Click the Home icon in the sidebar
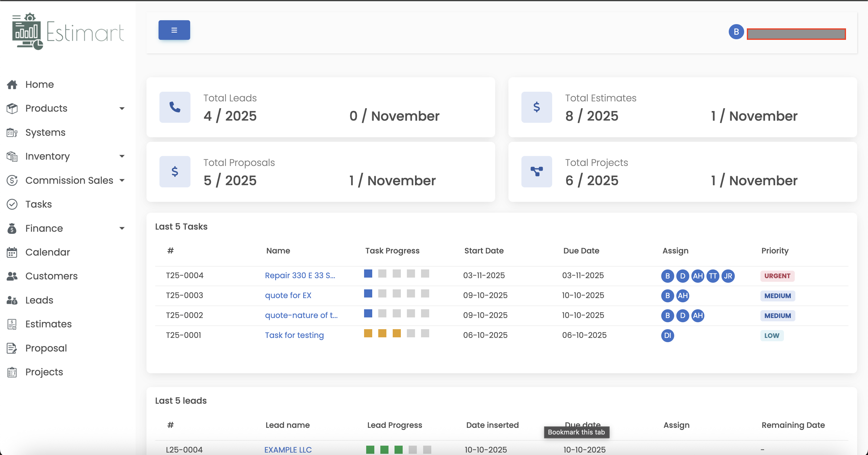The width and height of the screenshot is (868, 455). point(12,84)
